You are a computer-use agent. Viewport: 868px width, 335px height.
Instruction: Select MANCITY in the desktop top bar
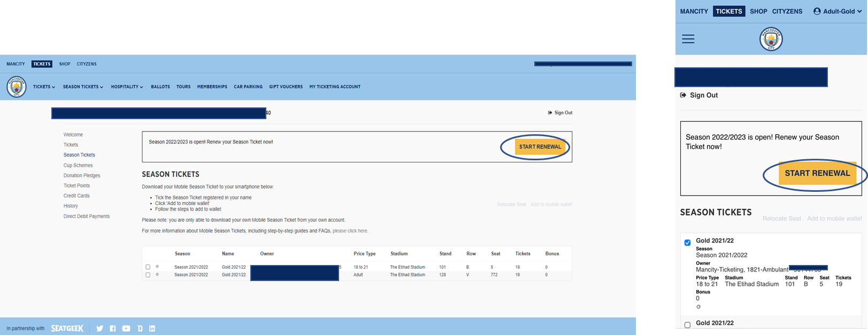point(16,64)
